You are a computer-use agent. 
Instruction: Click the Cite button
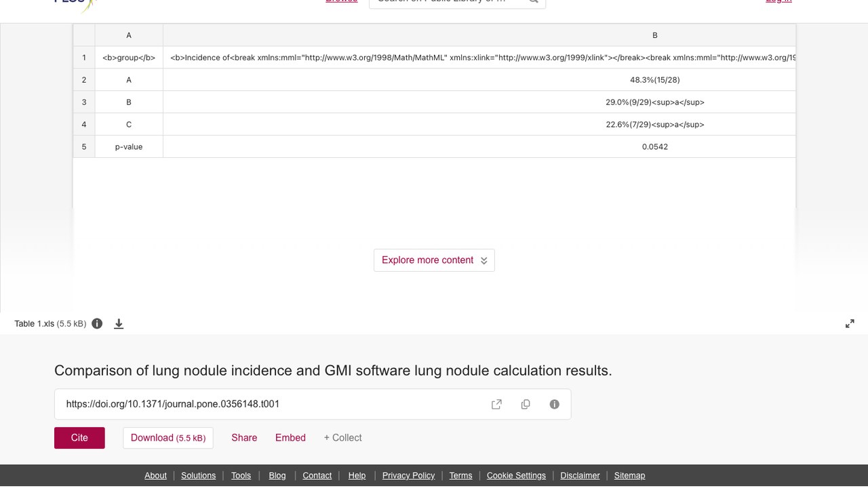[x=79, y=438]
